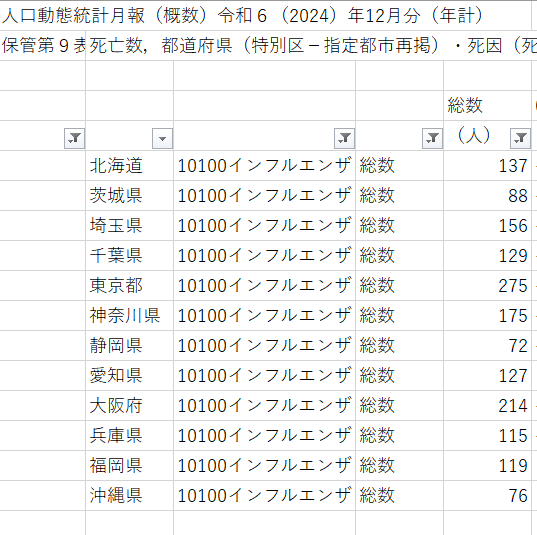This screenshot has width=537, height=535.
Task: Select the インフルエンザ cell in the 愛知県 row
Action: 264,376
